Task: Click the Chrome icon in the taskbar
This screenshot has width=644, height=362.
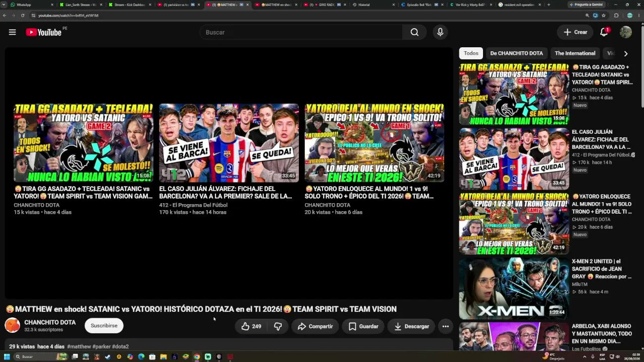Action: (197, 357)
